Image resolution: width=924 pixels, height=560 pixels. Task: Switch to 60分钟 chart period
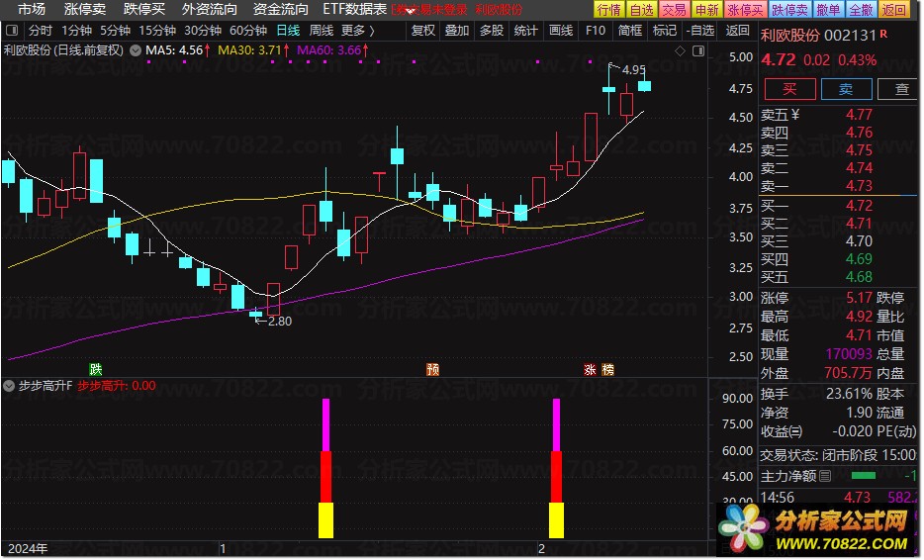tap(248, 30)
